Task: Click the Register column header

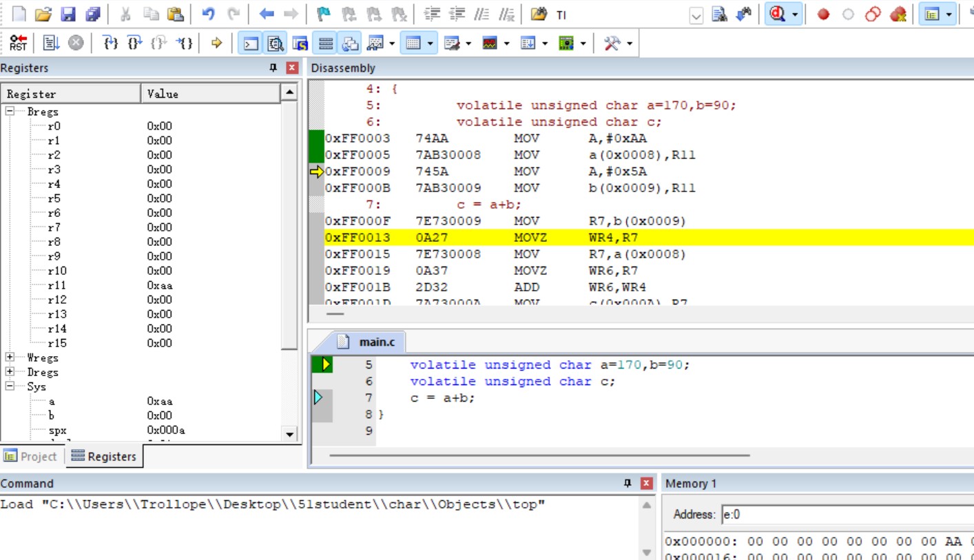Action: point(71,94)
